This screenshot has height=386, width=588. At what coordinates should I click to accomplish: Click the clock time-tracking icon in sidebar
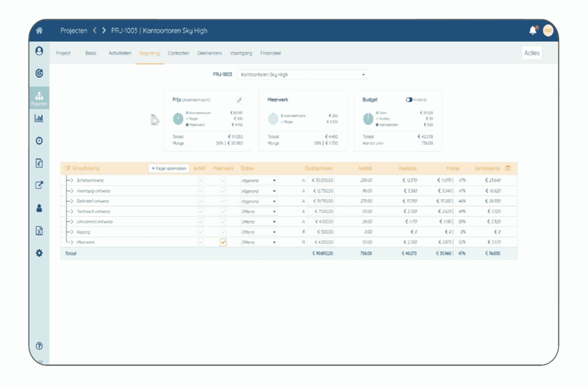click(39, 140)
